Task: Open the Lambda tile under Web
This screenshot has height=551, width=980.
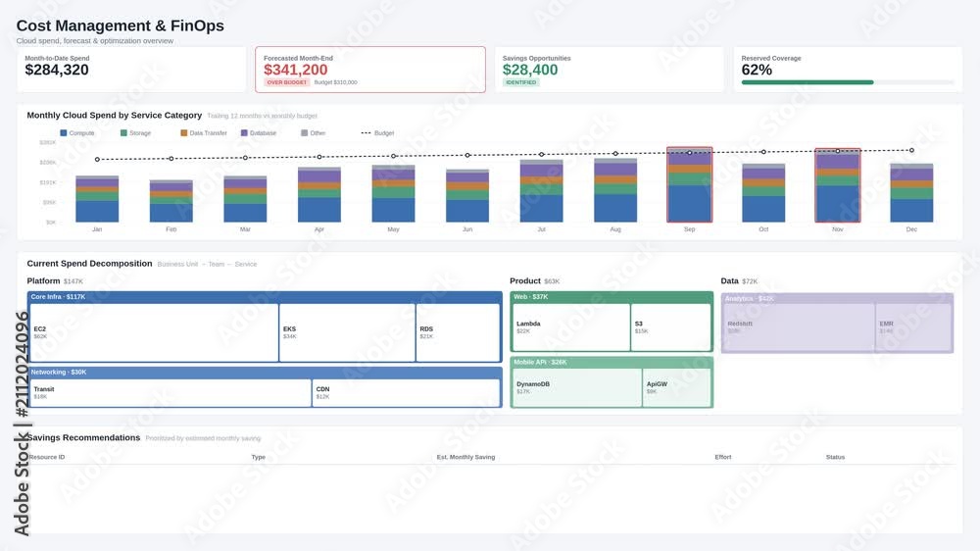Action: [571, 327]
